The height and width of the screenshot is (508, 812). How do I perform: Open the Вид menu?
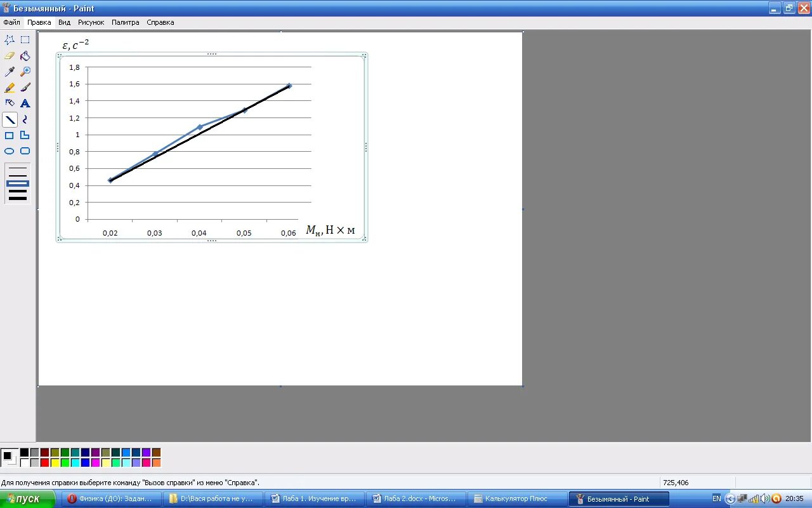pos(65,22)
